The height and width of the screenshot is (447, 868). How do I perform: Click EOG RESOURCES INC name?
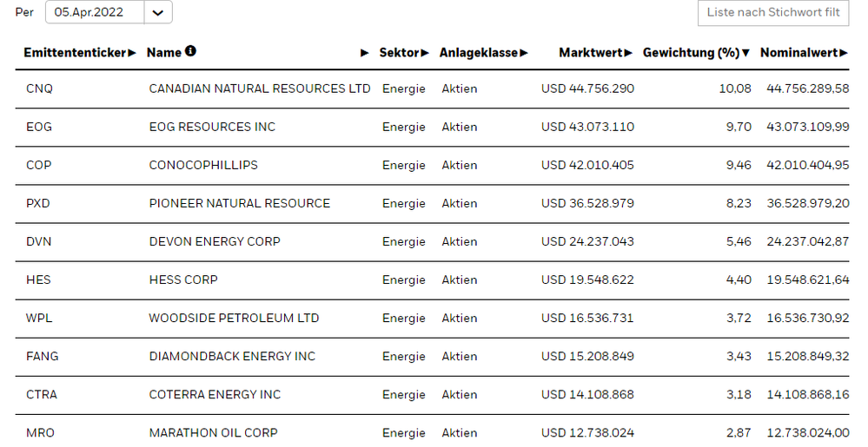pyautogui.click(x=212, y=127)
